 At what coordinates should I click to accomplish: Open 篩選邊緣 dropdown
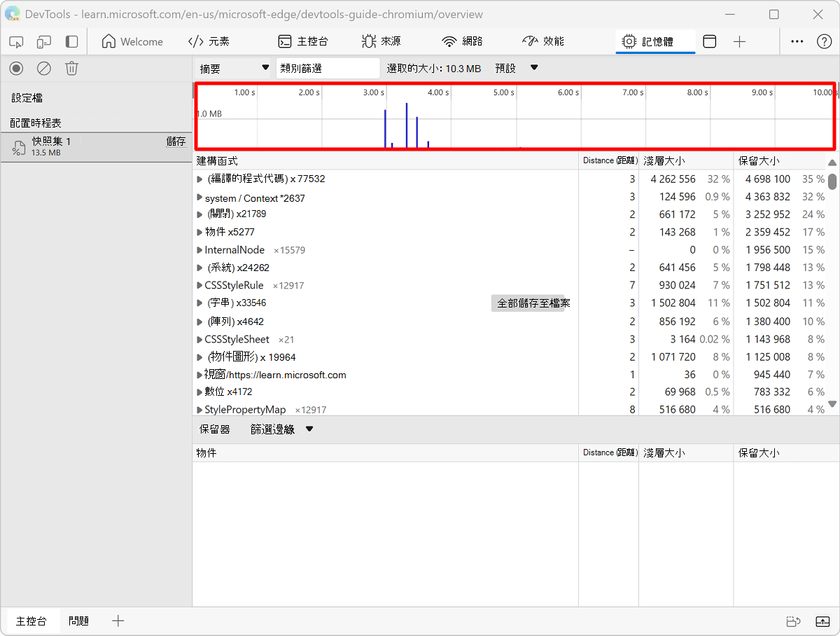click(281, 429)
